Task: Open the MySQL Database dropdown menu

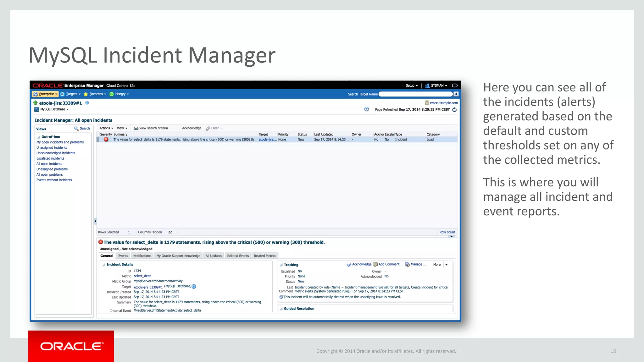Action: (x=54, y=109)
